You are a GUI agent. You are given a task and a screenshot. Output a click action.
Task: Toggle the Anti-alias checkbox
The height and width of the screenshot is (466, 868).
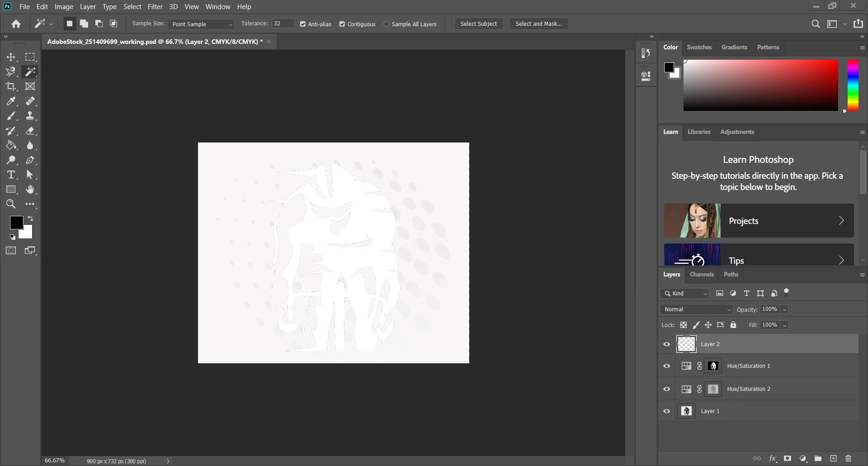pos(303,24)
